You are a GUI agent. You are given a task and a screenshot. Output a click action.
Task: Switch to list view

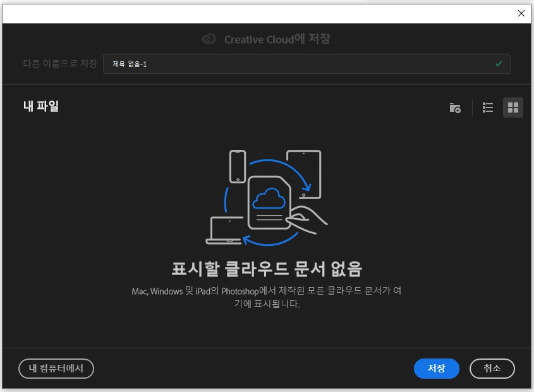pyautogui.click(x=488, y=107)
